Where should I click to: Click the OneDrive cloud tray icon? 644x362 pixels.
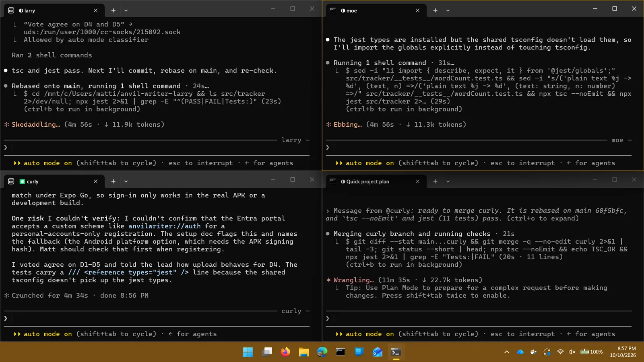tap(520, 352)
